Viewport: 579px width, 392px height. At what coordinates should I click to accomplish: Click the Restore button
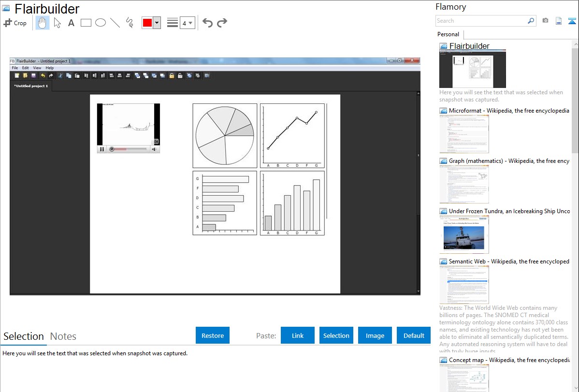pyautogui.click(x=213, y=335)
